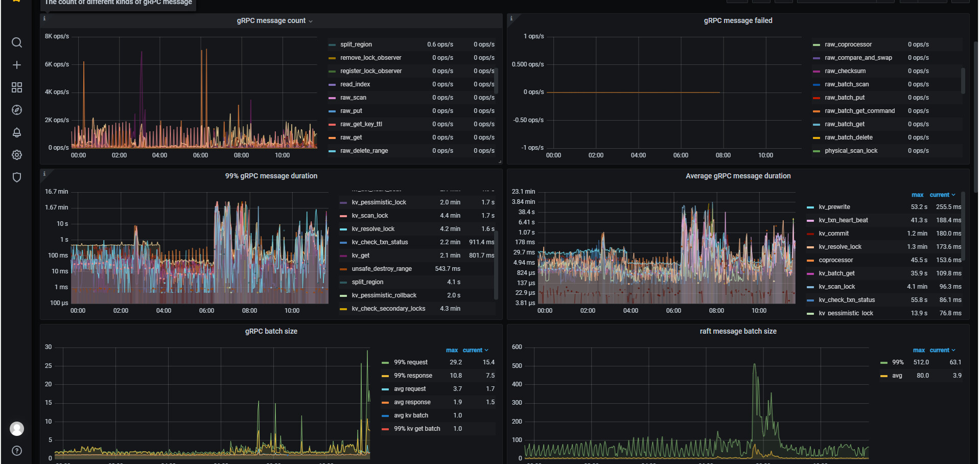Screen dimensions: 980x464
Task: Toggle split_region series in gRPC message count legend
Action: coord(356,44)
